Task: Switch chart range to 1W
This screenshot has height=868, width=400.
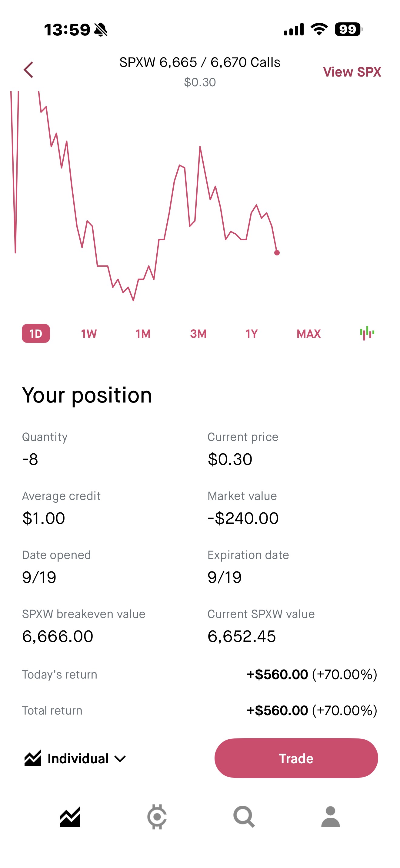Action: coord(89,334)
